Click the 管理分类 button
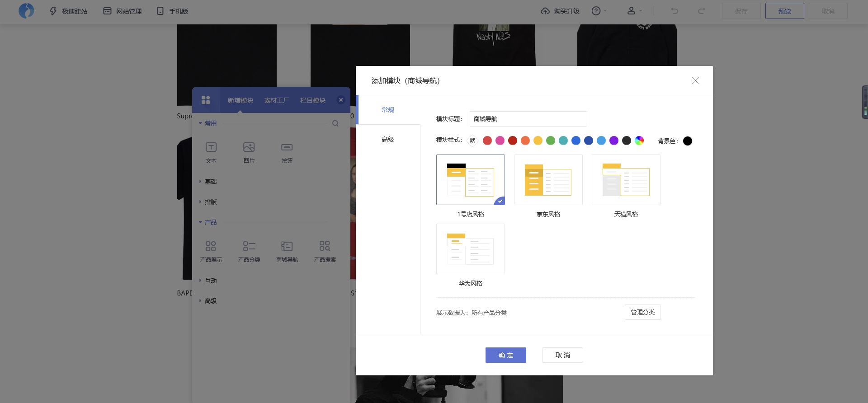 tap(642, 312)
